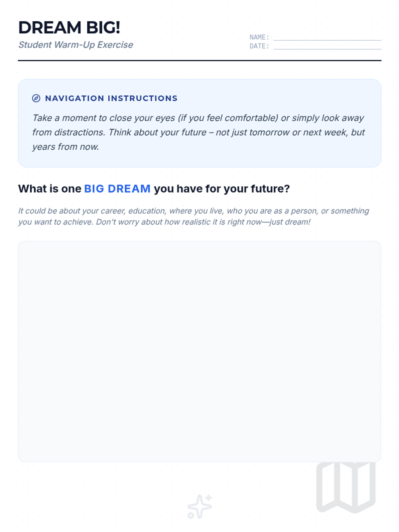Screen dimensions: 399x532
Task: Click the 'What is one' question heading
Action: pyautogui.click(x=50, y=189)
